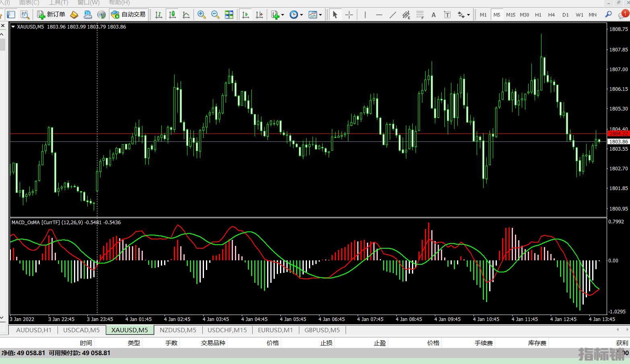The height and width of the screenshot is (364, 630).
Task: Toggle auto scroll chart icon
Action: tap(245, 15)
